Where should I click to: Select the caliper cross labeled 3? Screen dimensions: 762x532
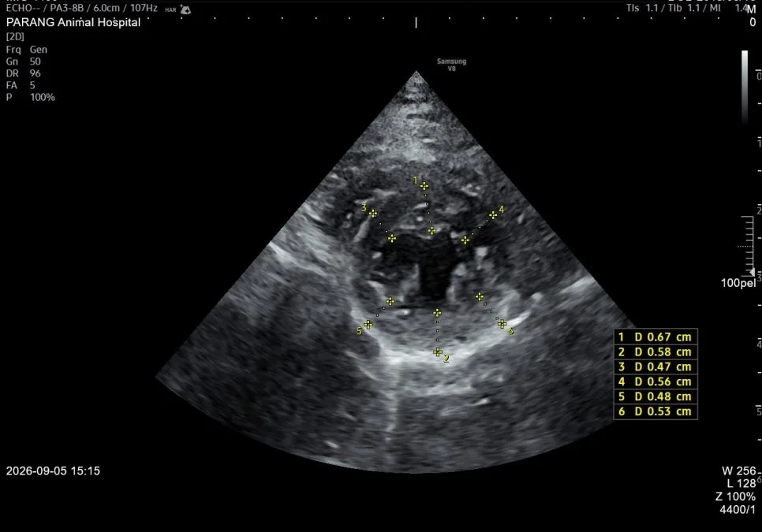click(x=373, y=214)
